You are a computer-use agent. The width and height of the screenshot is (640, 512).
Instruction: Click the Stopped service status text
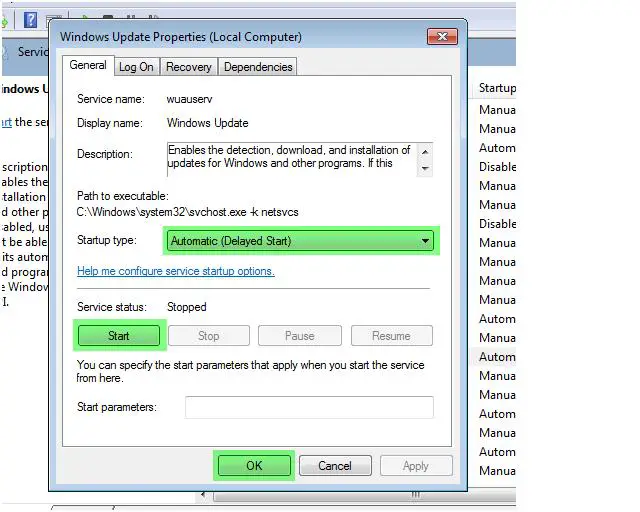click(187, 307)
